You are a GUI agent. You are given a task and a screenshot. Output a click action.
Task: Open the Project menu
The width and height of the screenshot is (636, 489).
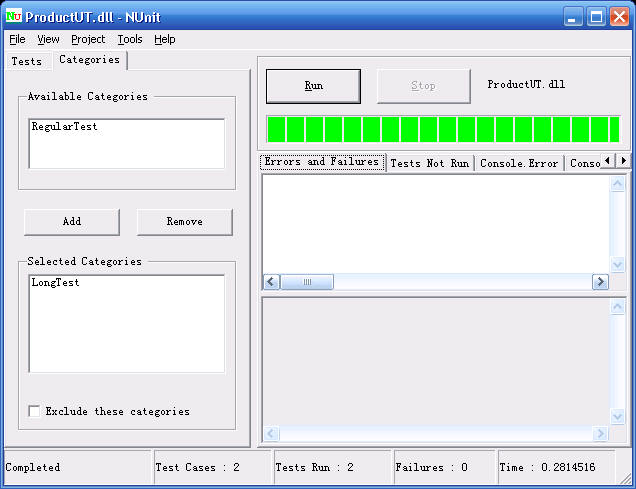[x=88, y=39]
